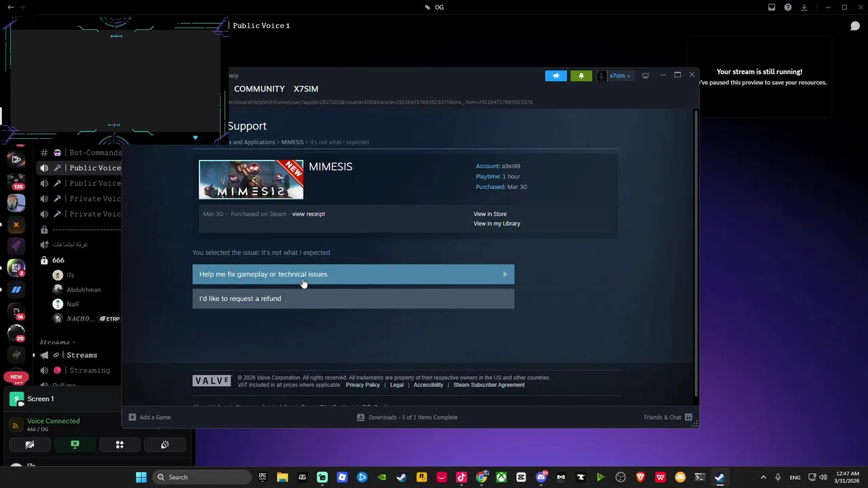Image resolution: width=868 pixels, height=488 pixels.
Task: Open Privacy Policy footer link
Action: point(363,385)
